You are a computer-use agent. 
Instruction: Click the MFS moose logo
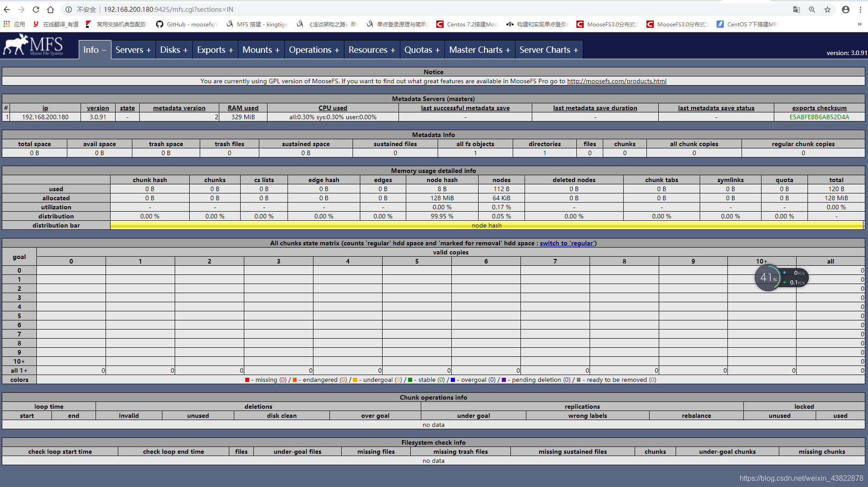point(33,46)
